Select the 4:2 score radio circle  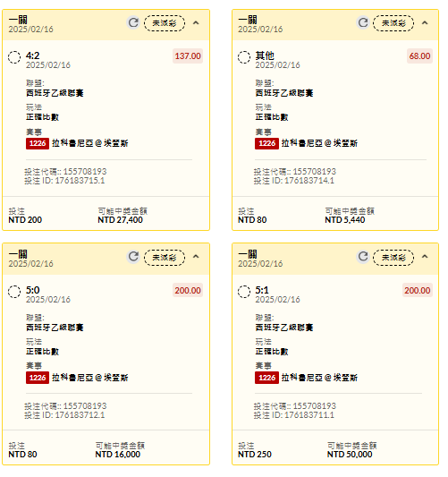pyautogui.click(x=14, y=57)
